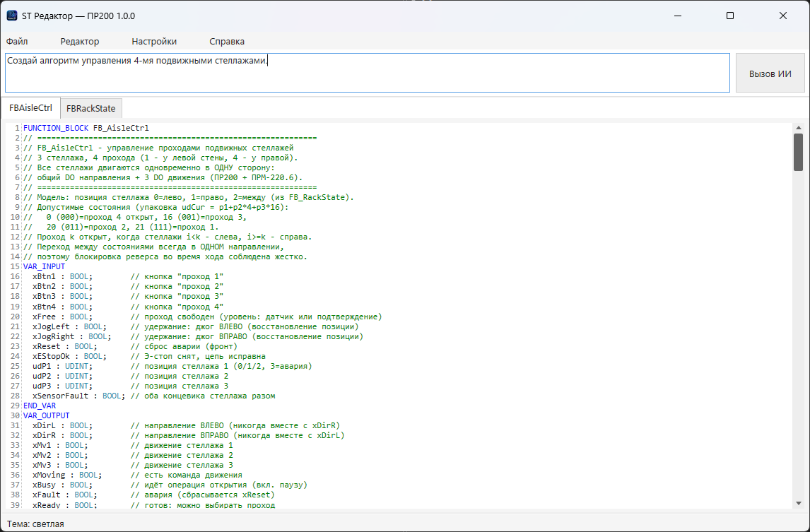Screen dimensions: 810x532
Task: Click the ST Редактор app icon in title bar
Action: [x=11, y=16]
